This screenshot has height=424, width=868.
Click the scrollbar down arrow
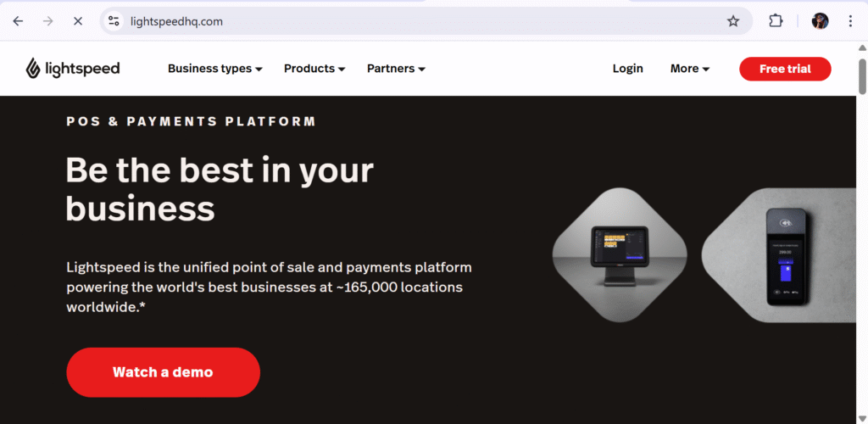862,418
